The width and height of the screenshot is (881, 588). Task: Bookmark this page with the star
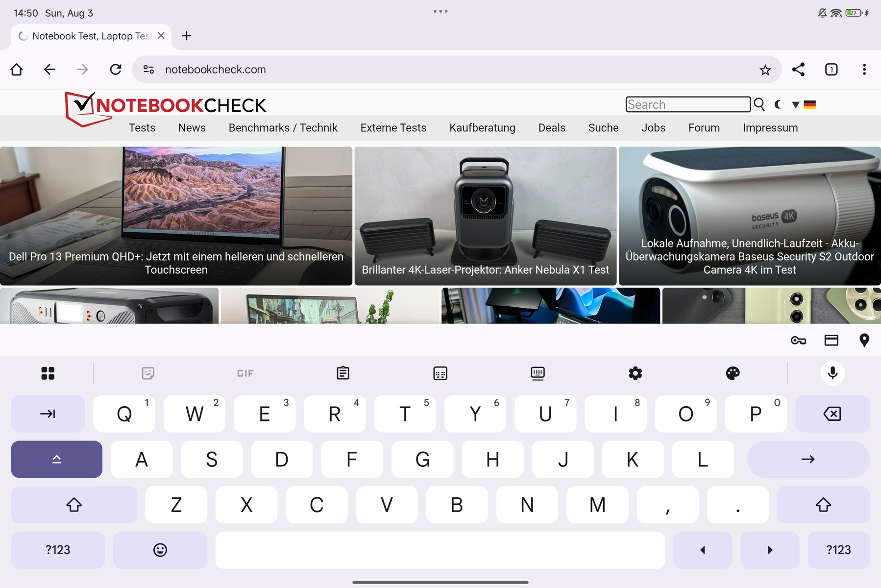pyautogui.click(x=765, y=70)
